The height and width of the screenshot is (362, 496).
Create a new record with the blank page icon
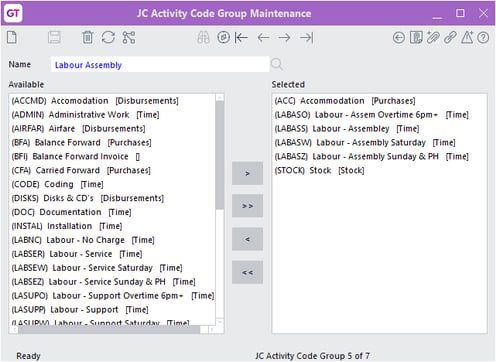[x=12, y=37]
